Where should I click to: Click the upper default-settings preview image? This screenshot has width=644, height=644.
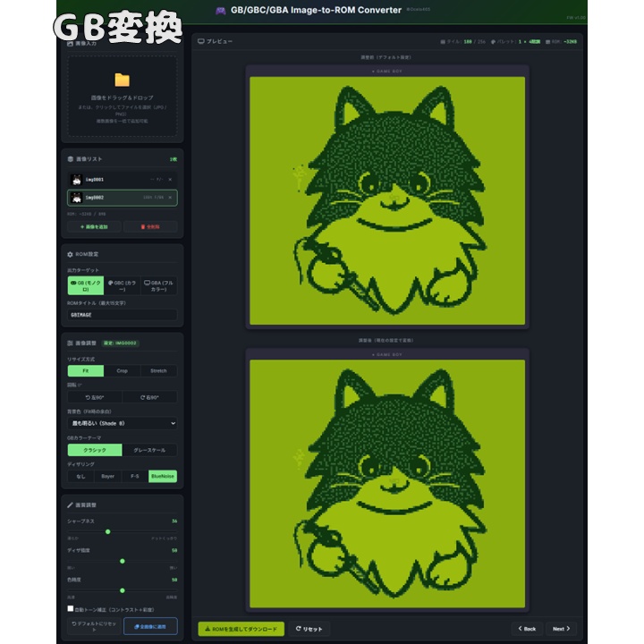point(387,200)
